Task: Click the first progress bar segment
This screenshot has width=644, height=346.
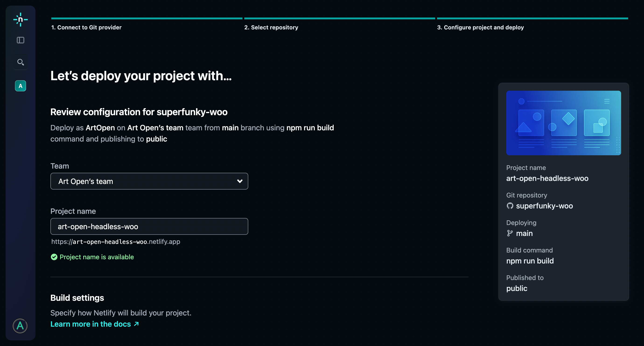Action: click(147, 18)
